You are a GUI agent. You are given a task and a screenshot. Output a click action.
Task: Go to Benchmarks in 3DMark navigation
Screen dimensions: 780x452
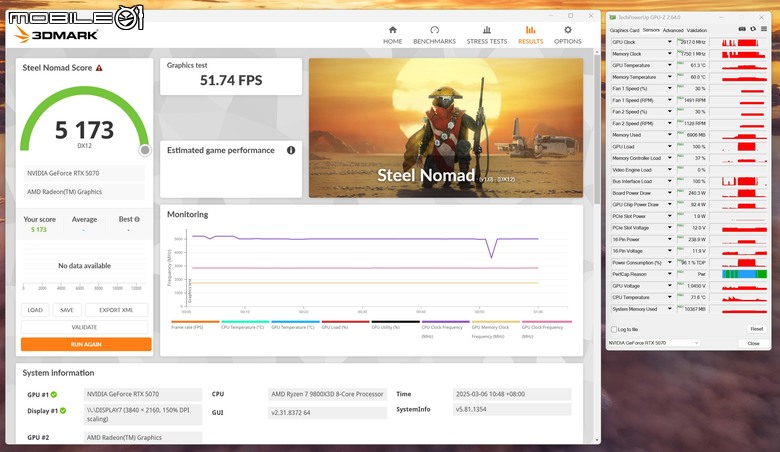[x=434, y=35]
